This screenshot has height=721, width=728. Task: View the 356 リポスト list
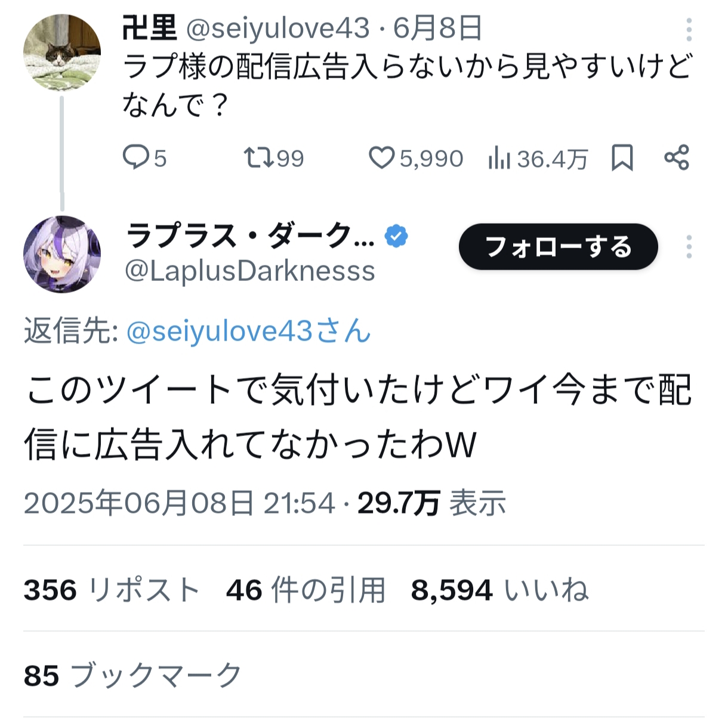click(x=111, y=590)
